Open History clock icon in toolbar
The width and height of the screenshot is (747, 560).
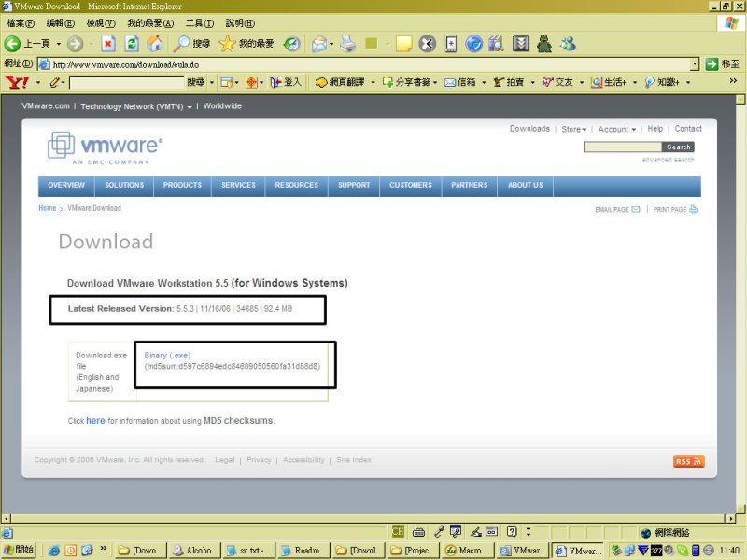pyautogui.click(x=291, y=44)
